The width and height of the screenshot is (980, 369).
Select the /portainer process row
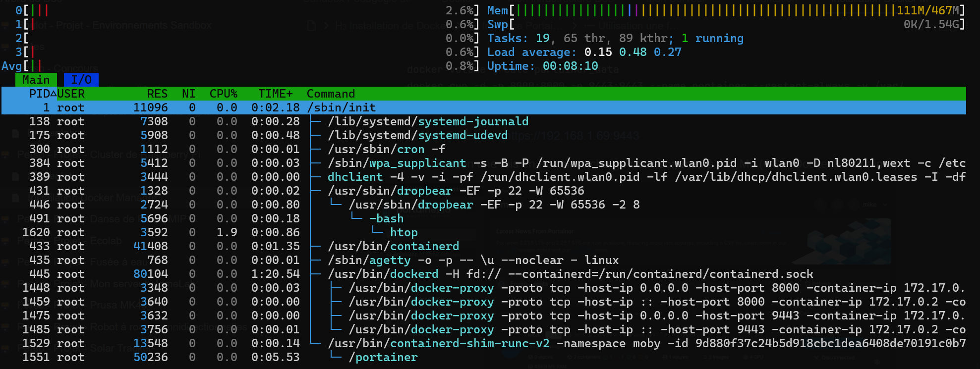click(484, 357)
